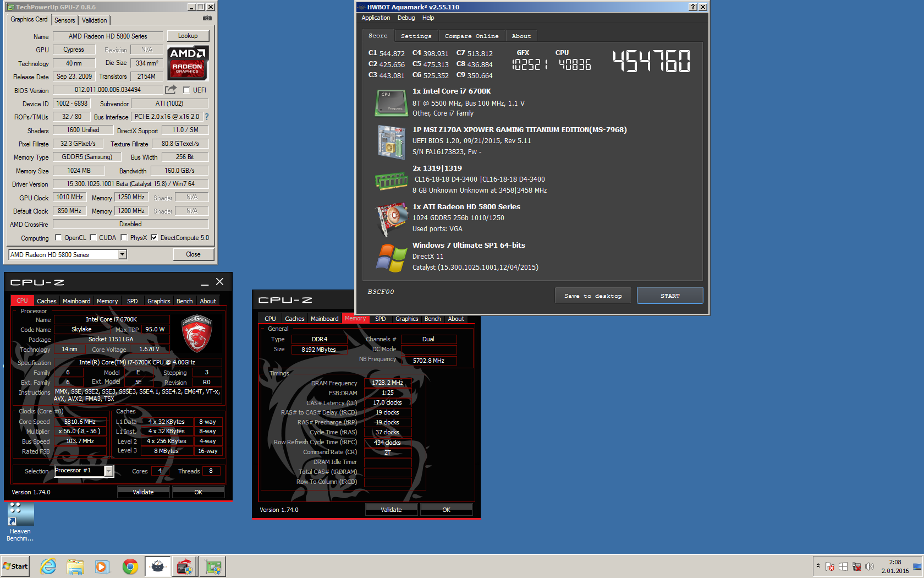This screenshot has width=924, height=578.
Task: Switch to the Validation tab in GPU-Z
Action: [95, 20]
